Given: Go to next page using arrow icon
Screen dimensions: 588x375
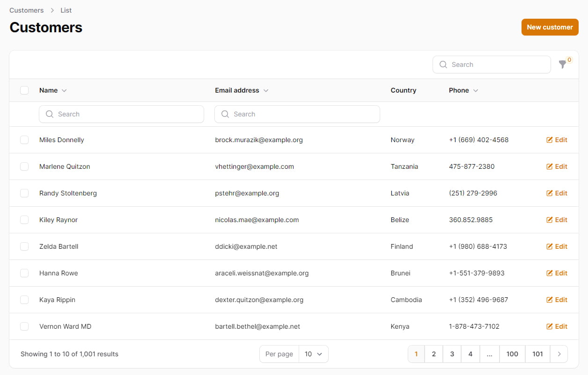Looking at the screenshot, I should click(559, 354).
